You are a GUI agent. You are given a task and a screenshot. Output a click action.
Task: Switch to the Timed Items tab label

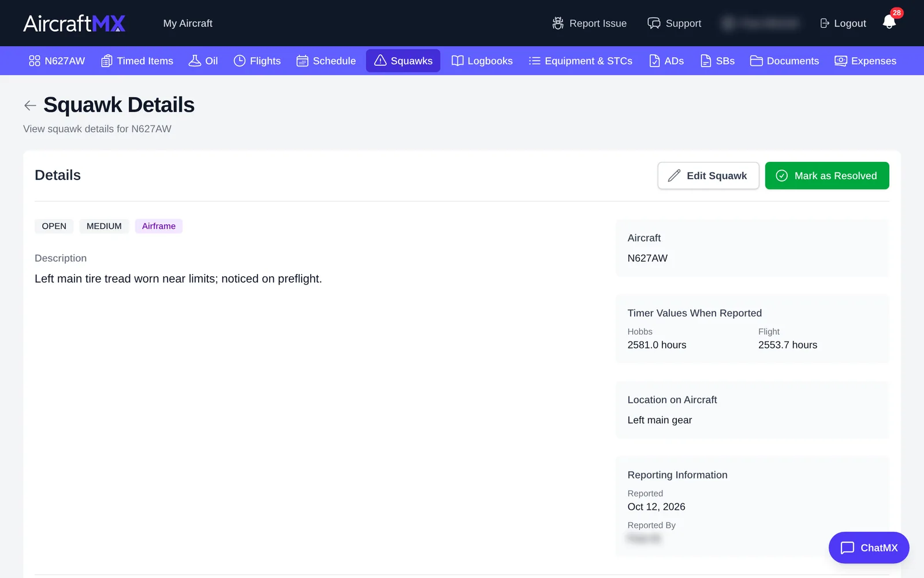coord(145,61)
